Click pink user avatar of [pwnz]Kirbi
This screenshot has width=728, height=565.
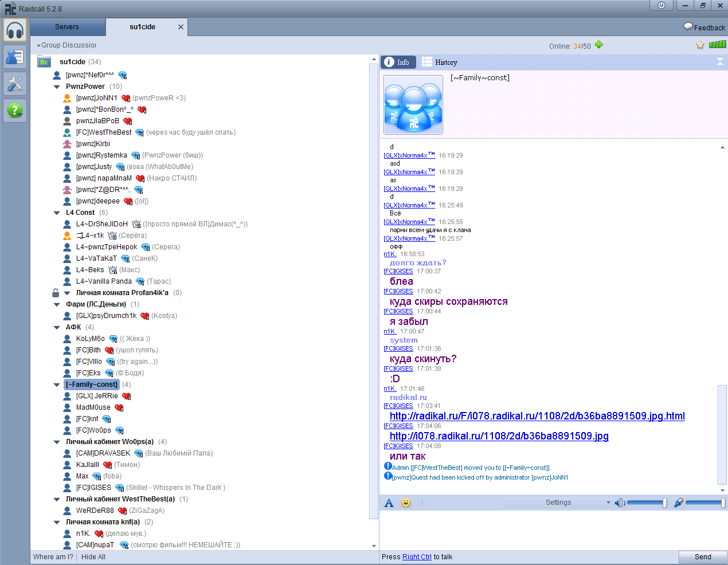point(67,144)
